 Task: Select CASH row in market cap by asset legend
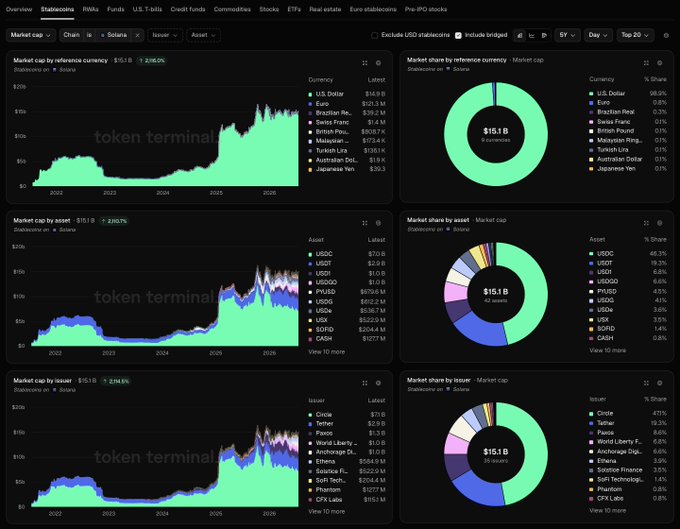(347, 339)
